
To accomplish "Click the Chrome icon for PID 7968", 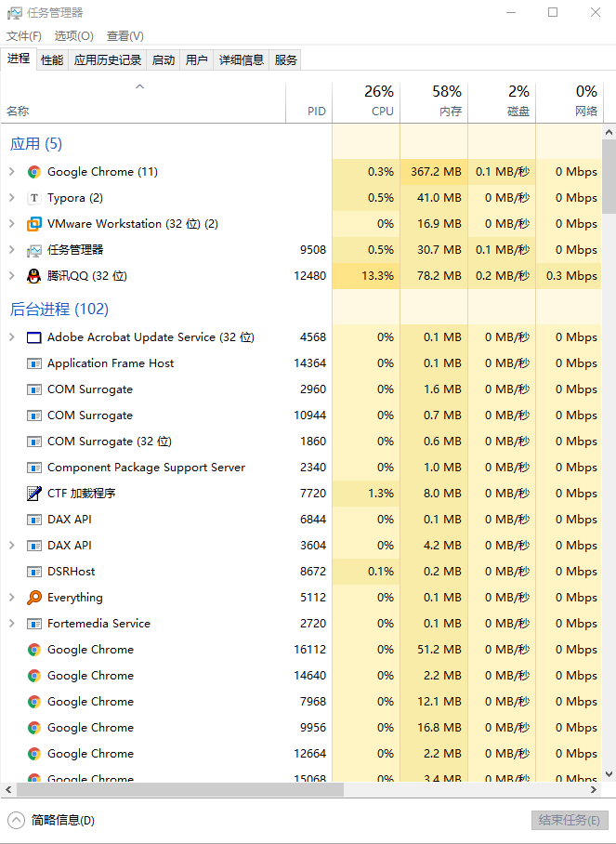I will [33, 702].
